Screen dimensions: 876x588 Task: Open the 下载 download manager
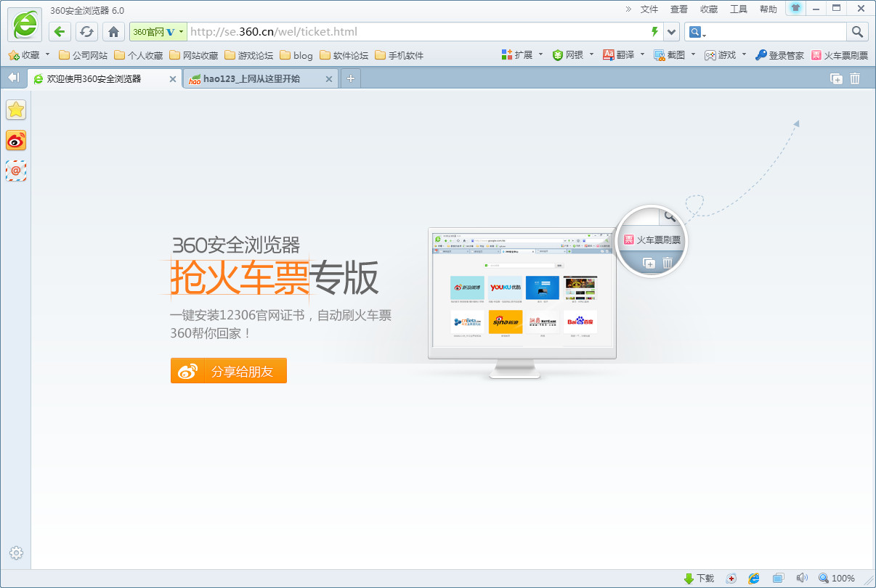click(699, 579)
